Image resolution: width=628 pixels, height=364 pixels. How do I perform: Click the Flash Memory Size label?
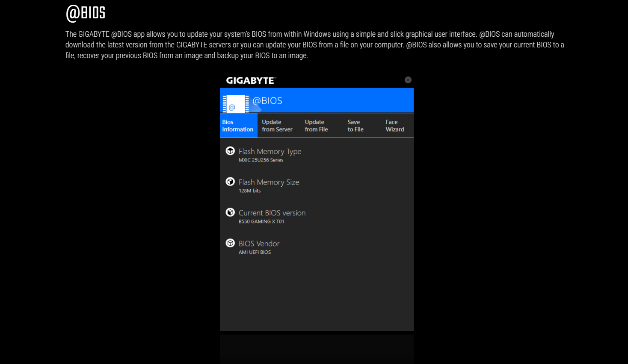click(x=269, y=182)
